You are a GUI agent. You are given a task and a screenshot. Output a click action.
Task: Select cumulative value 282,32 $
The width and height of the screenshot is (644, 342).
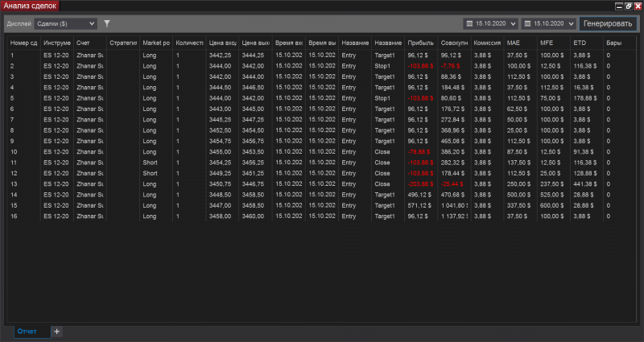(452, 163)
